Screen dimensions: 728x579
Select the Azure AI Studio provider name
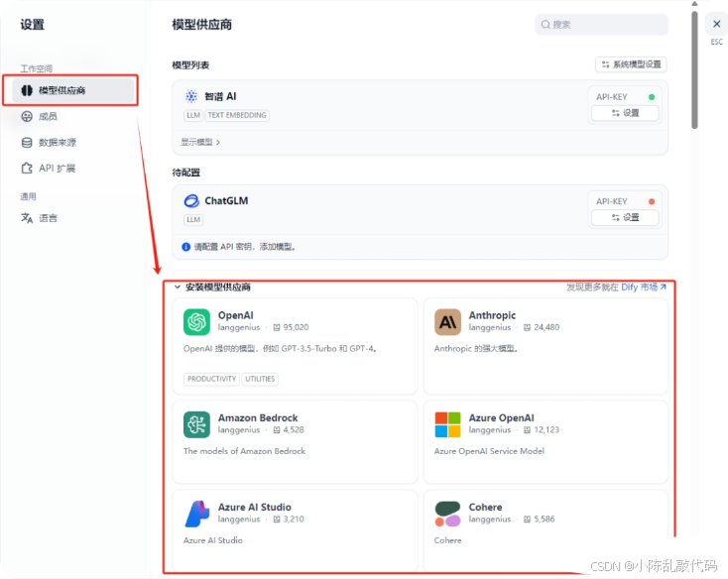255,507
